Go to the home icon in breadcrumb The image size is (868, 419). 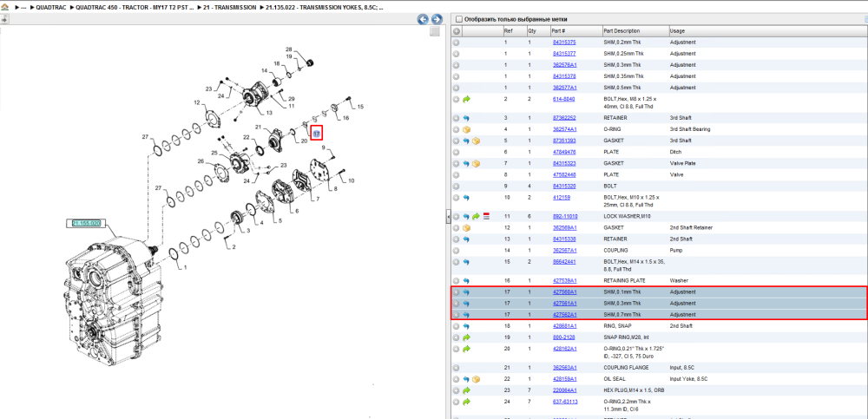[5, 9]
